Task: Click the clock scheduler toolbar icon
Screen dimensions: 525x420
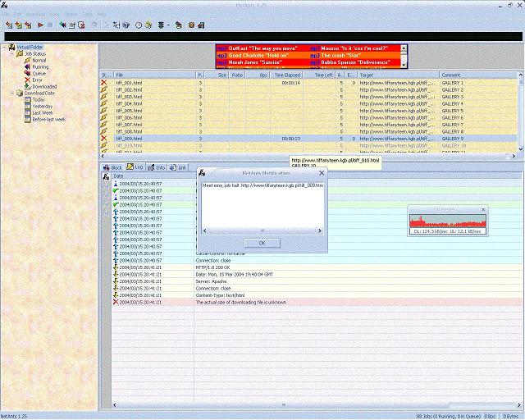Action: 138,25
